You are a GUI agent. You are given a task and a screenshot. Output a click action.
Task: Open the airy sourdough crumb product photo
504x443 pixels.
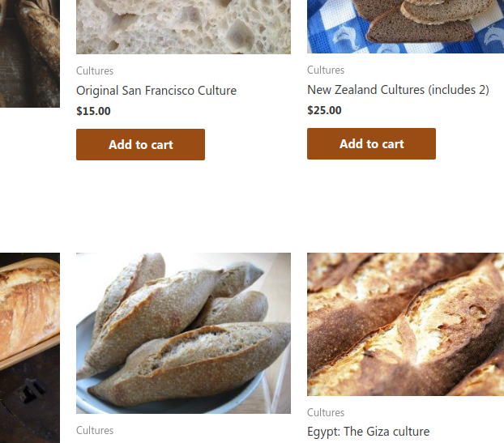coord(184,27)
